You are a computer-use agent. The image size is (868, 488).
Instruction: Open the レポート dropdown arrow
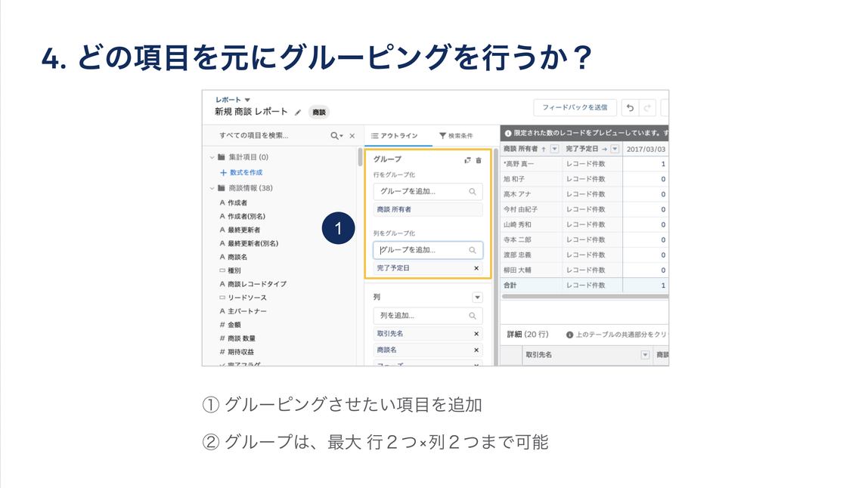tap(247, 100)
